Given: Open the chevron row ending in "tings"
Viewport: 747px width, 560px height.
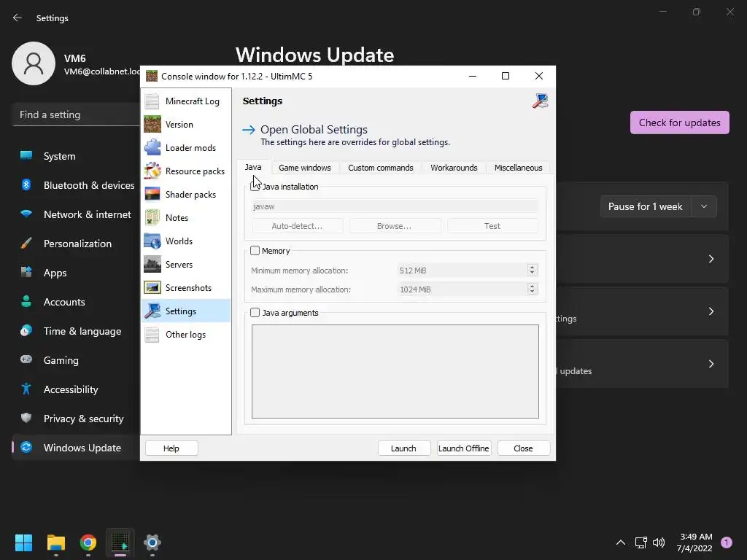Looking at the screenshot, I should 711,311.
